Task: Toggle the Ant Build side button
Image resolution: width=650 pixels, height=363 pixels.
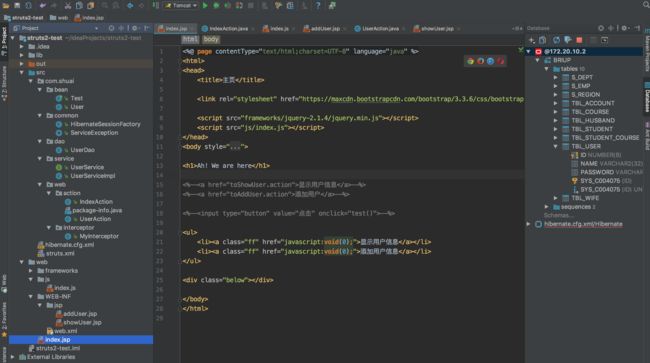Action: pyautogui.click(x=646, y=137)
